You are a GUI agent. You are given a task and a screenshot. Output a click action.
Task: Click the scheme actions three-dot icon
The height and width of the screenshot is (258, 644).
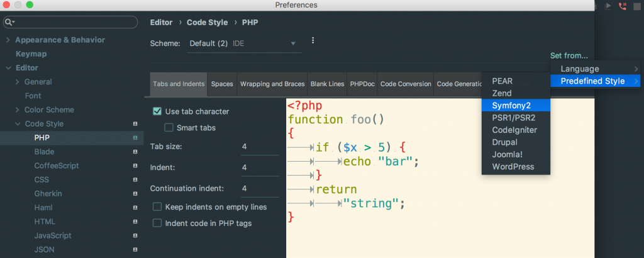pyautogui.click(x=313, y=41)
